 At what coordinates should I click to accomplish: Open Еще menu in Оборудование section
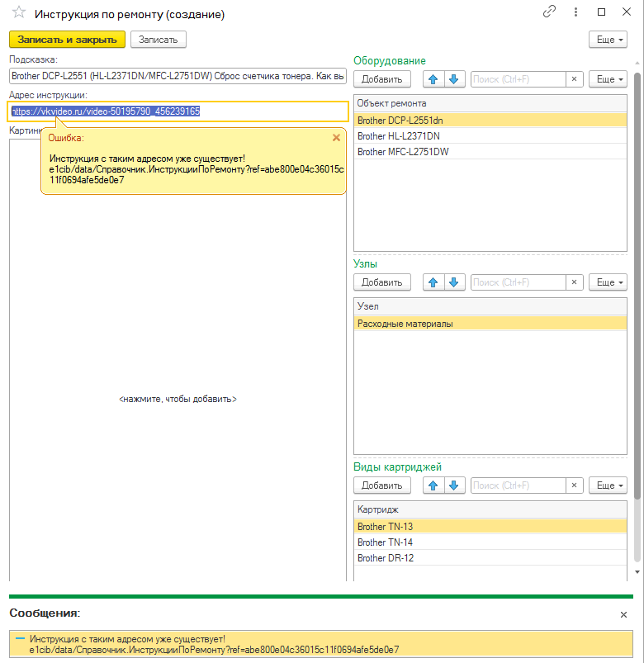point(608,79)
